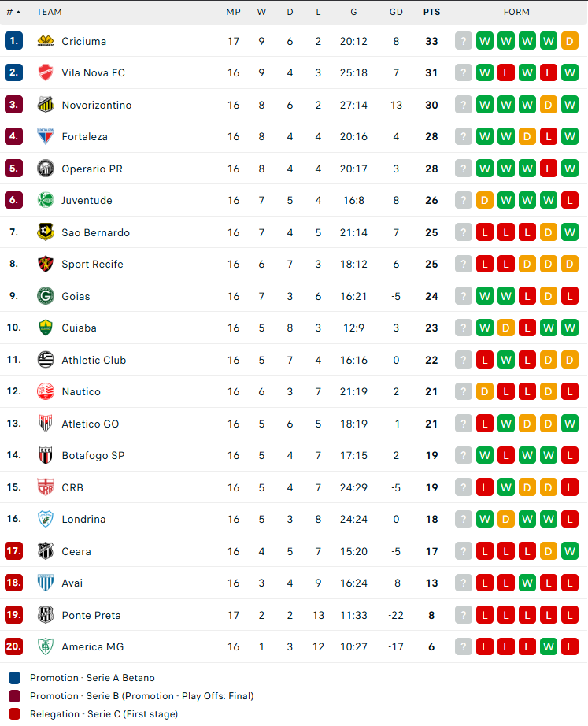Click Criciuma's most recent D form badge

click(569, 41)
